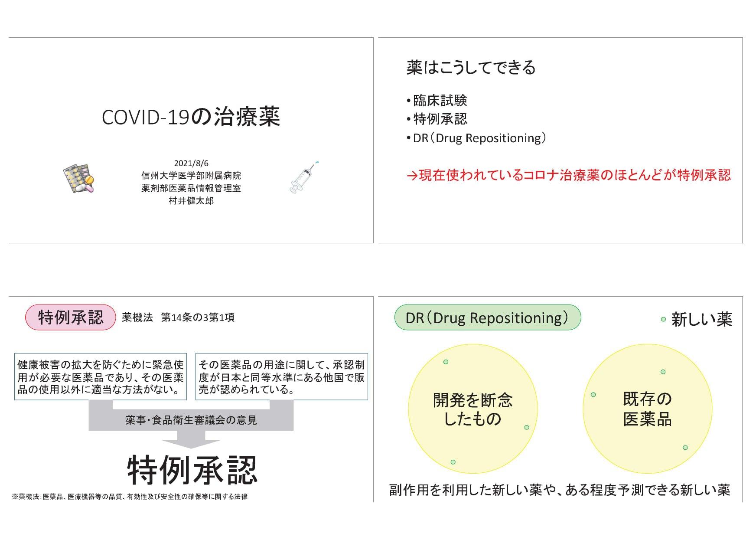
Task: Select the bullet '臨床試験'
Action: [x=440, y=101]
